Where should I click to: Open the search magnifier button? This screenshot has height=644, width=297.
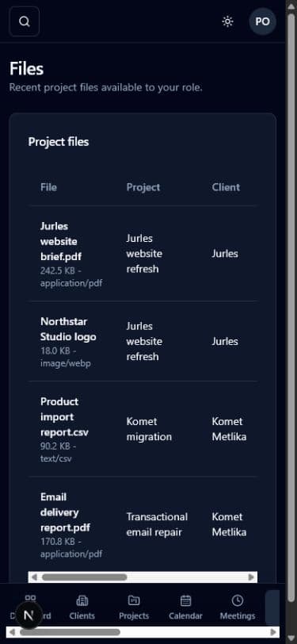pyautogui.click(x=25, y=21)
